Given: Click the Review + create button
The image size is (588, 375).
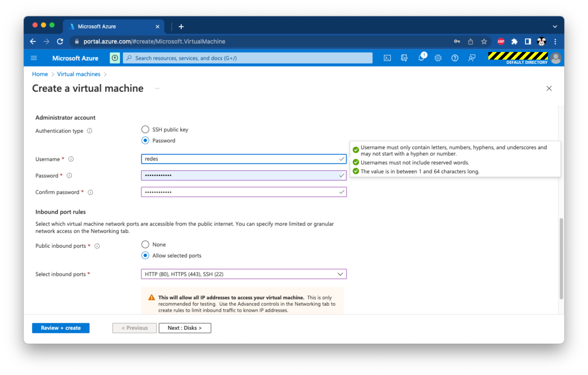Looking at the screenshot, I should [x=61, y=328].
